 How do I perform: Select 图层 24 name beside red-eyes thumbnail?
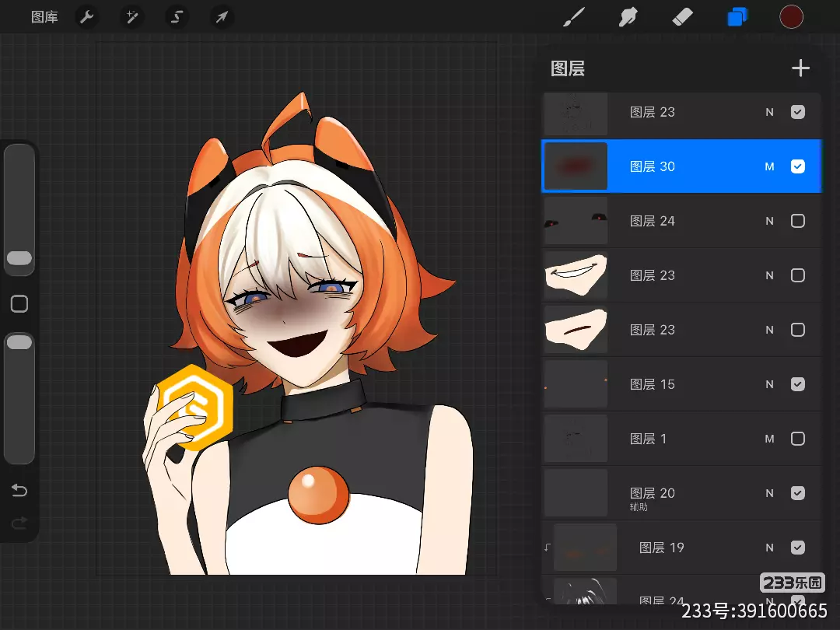[x=652, y=221]
